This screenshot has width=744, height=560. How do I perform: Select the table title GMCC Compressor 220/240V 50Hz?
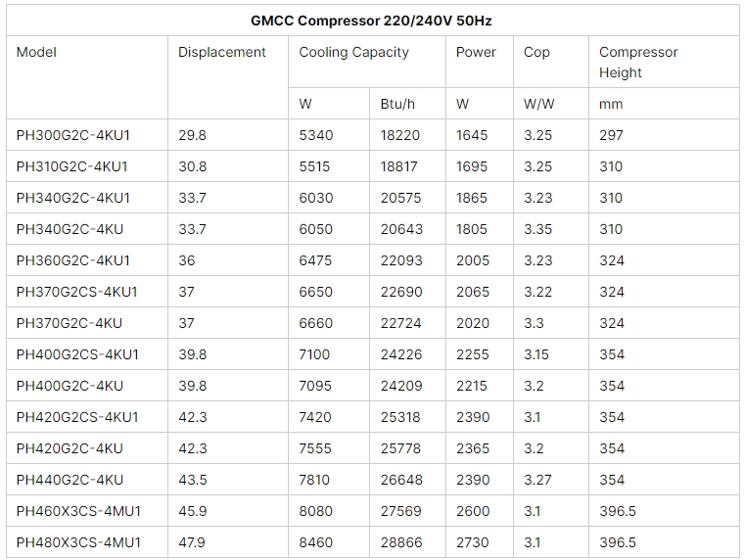371,21
